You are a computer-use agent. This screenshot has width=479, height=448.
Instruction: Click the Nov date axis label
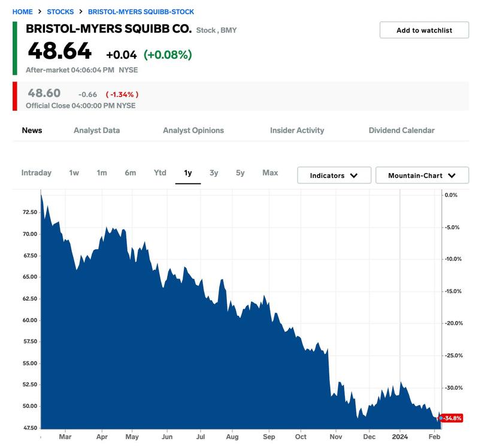(x=336, y=437)
